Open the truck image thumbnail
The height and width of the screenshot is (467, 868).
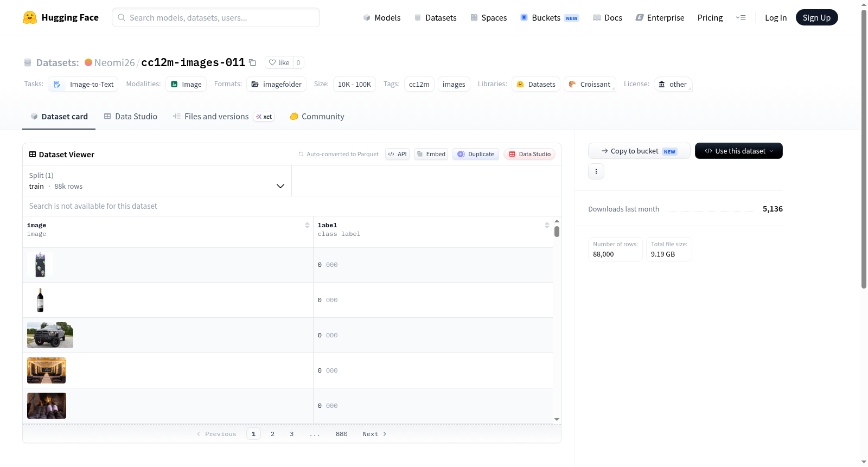click(50, 335)
